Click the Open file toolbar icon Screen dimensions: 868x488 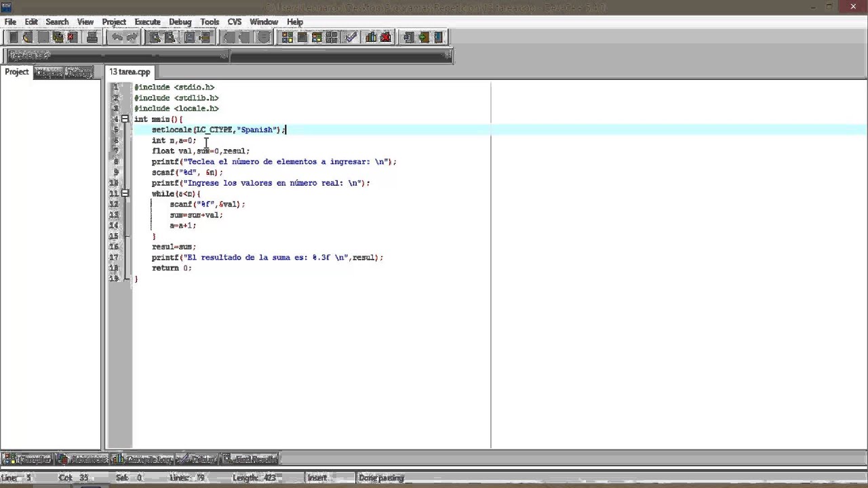pyautogui.click(x=27, y=37)
